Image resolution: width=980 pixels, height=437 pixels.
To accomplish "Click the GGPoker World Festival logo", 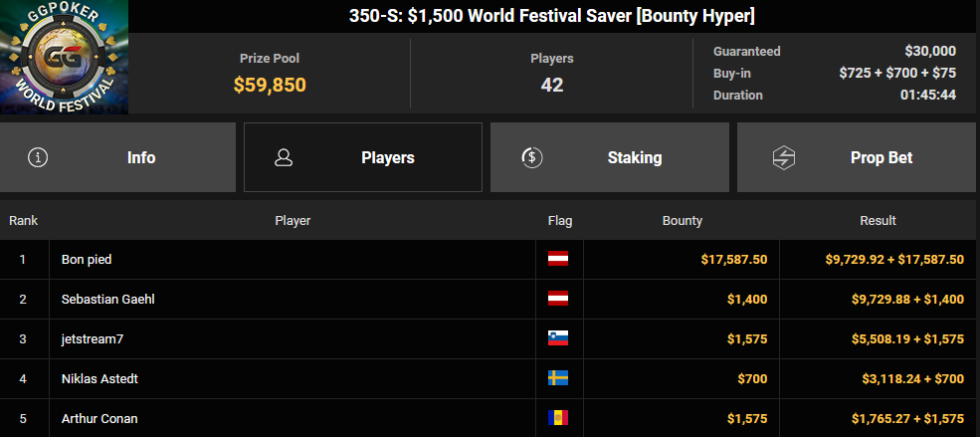I will click(65, 57).
